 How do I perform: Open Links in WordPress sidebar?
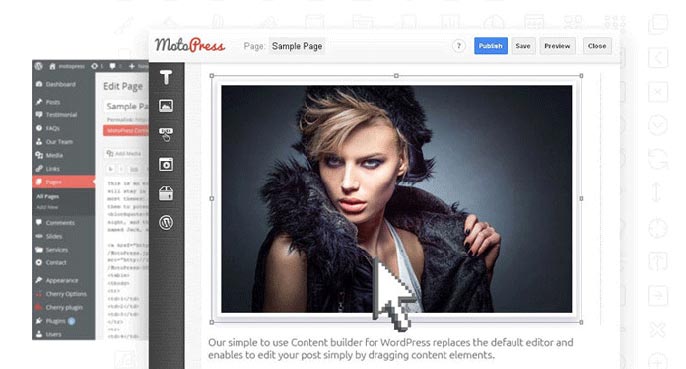point(52,169)
